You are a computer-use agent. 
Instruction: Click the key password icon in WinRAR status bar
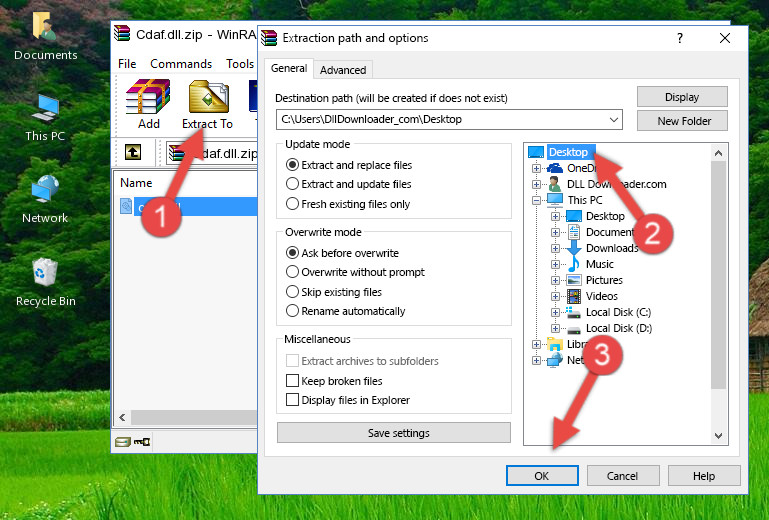pos(142,442)
